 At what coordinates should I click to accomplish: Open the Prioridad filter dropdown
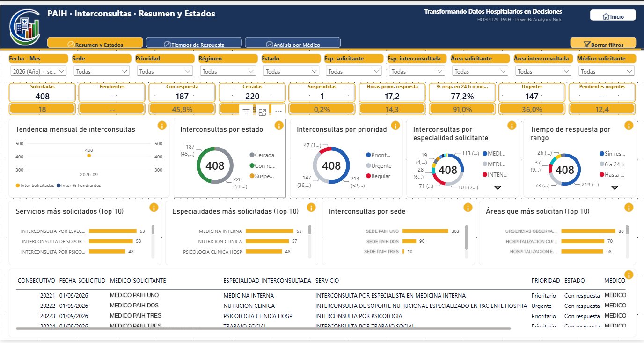[165, 71]
